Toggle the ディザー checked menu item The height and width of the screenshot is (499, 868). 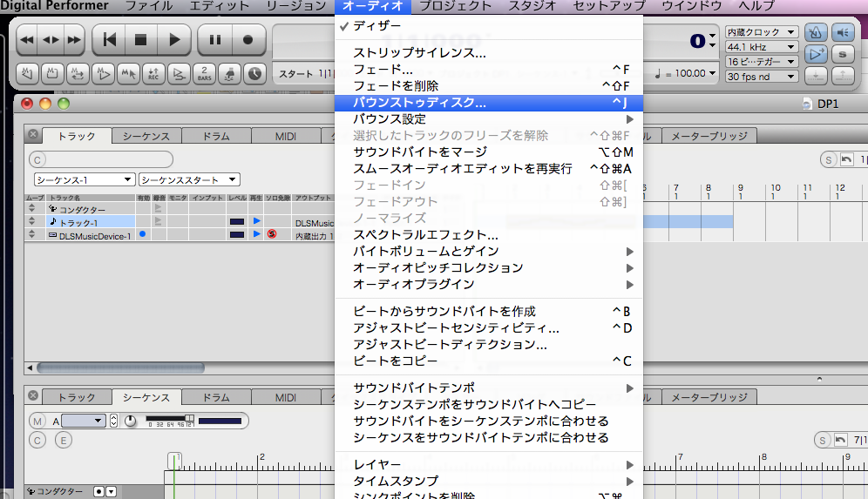(489, 26)
